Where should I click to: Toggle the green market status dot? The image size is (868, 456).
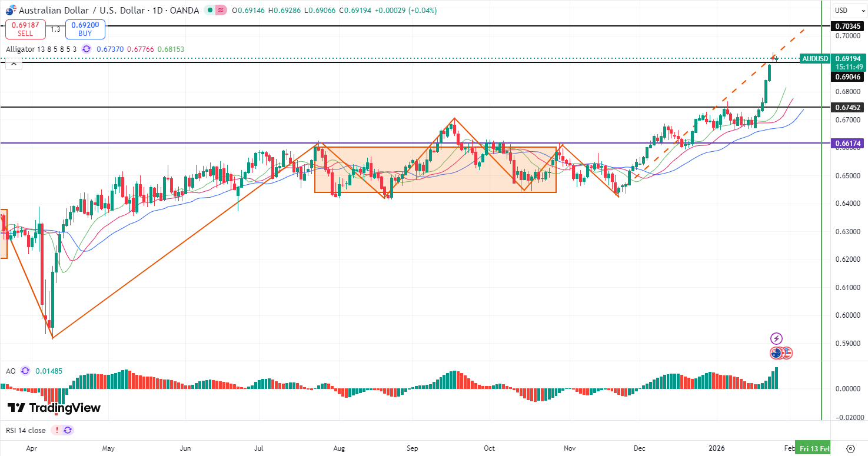pos(210,10)
